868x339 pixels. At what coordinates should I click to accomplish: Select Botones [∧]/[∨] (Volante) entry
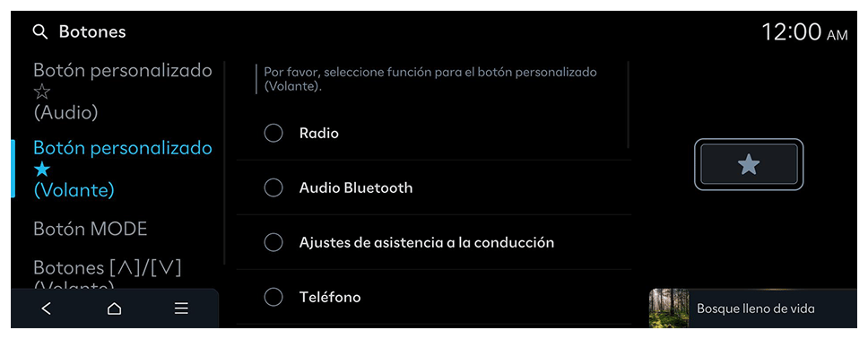pyautogui.click(x=108, y=274)
